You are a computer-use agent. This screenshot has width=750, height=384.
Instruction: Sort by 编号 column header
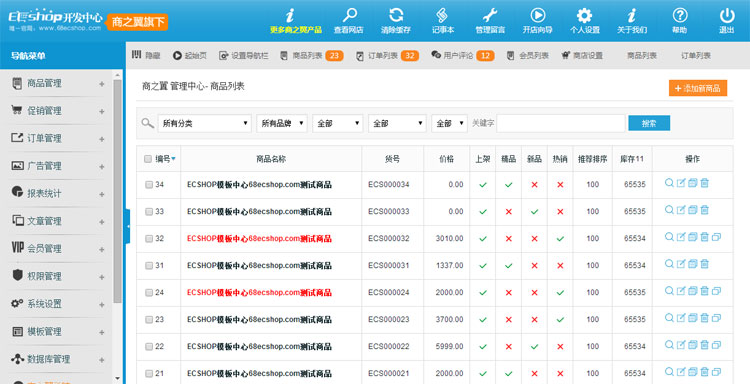point(165,159)
